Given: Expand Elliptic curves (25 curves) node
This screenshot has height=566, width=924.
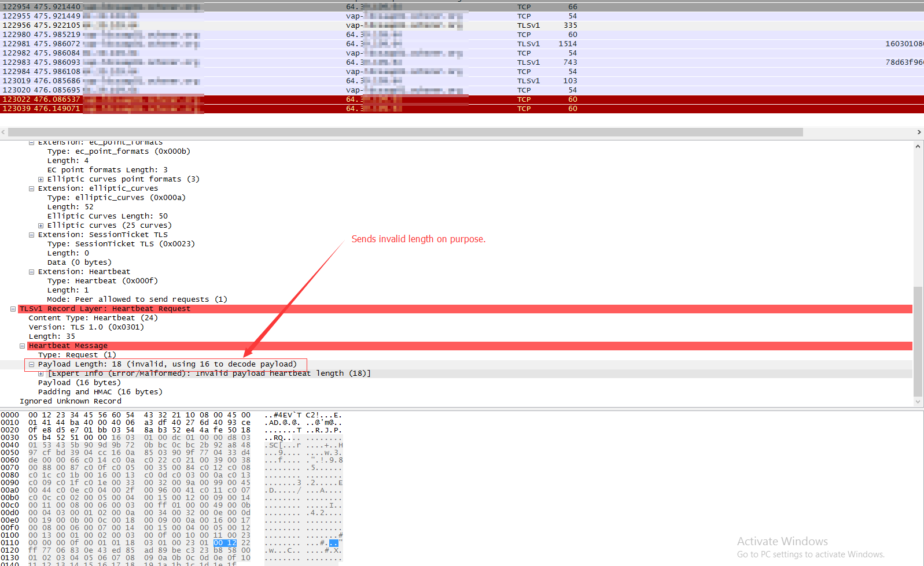Looking at the screenshot, I should point(41,225).
